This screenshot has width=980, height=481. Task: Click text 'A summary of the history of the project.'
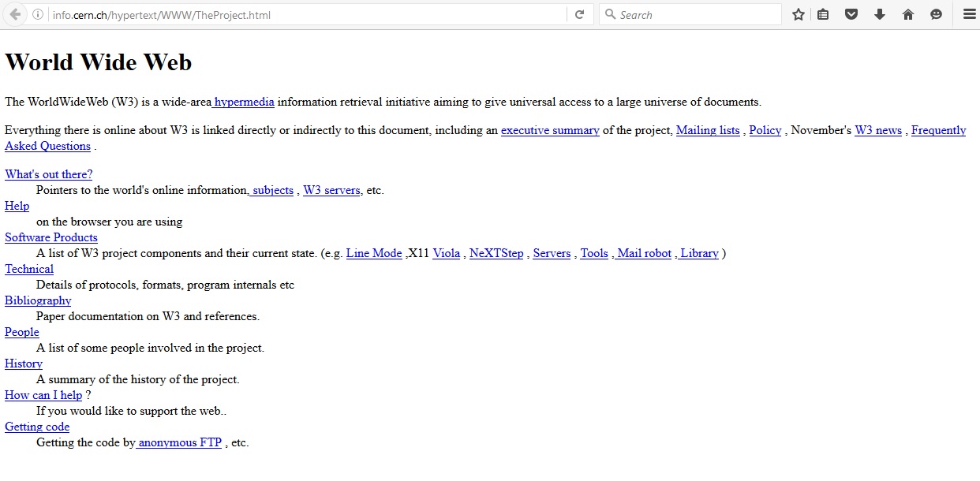138,379
